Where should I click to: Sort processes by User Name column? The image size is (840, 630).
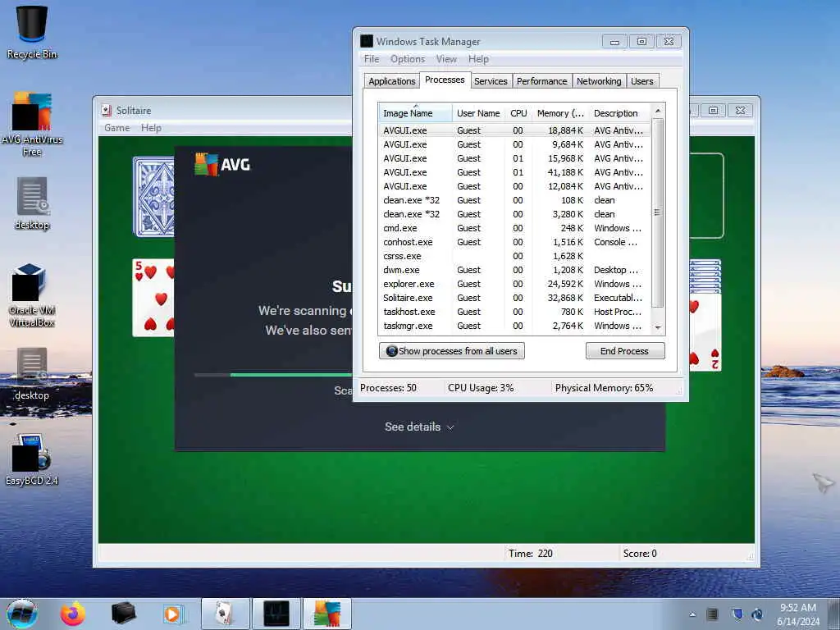[478, 113]
